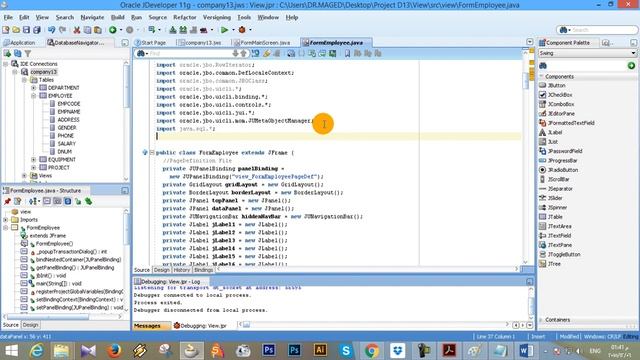
Task: Toggle Show Fields filter in Structure toolbar
Action: pyautogui.click(x=57, y=201)
